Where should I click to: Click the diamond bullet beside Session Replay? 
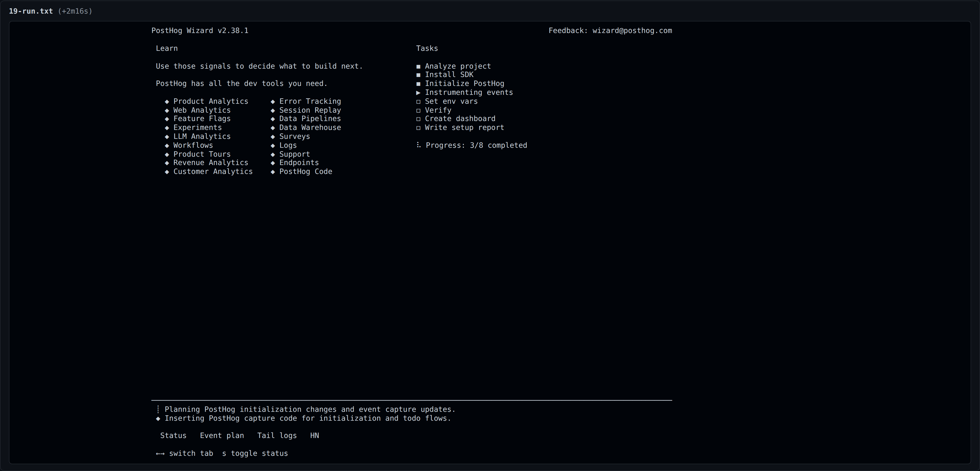pyautogui.click(x=273, y=111)
